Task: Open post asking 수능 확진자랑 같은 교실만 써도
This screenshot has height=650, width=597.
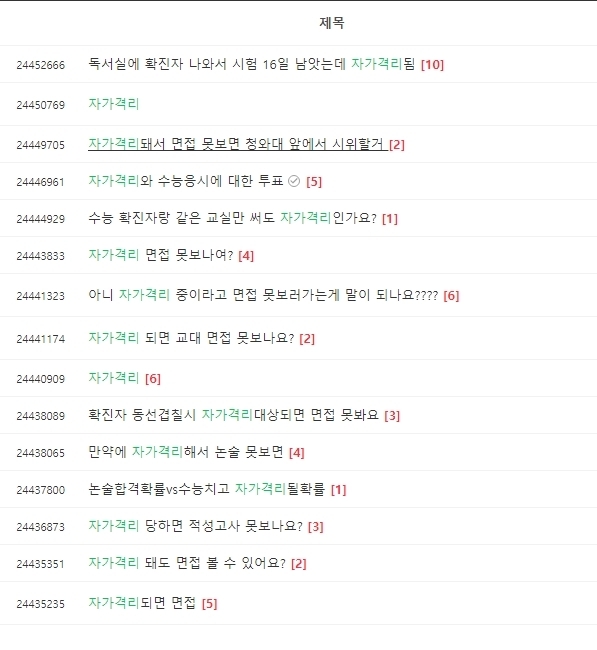Action: click(x=232, y=218)
